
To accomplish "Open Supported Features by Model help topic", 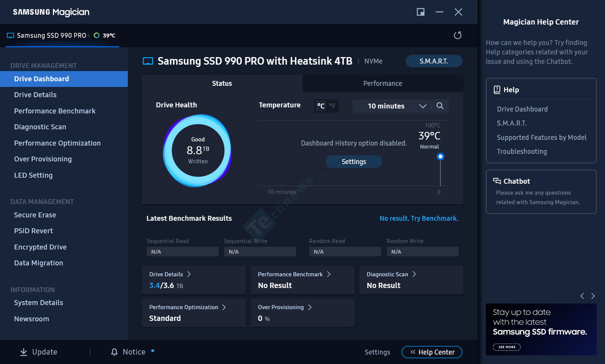I will 541,138.
